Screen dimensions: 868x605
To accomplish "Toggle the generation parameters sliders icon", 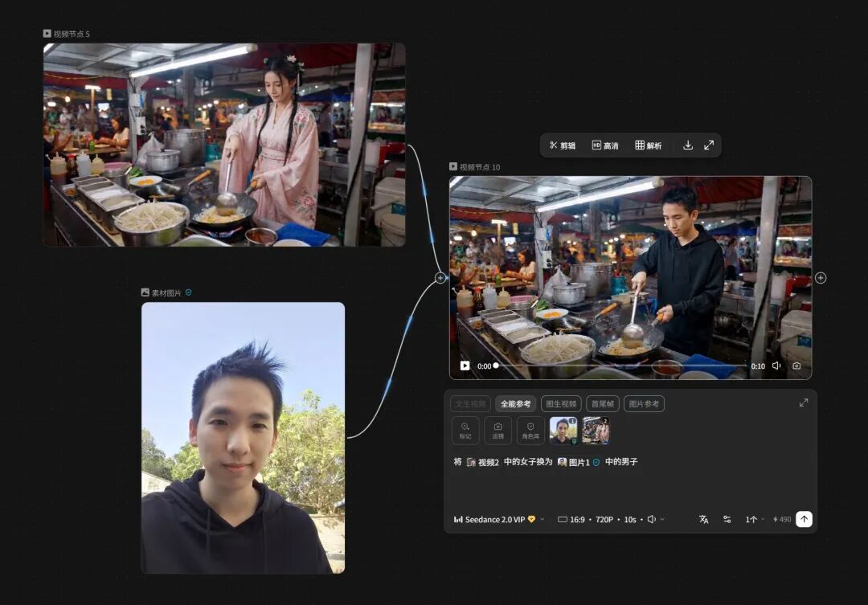I will [727, 519].
